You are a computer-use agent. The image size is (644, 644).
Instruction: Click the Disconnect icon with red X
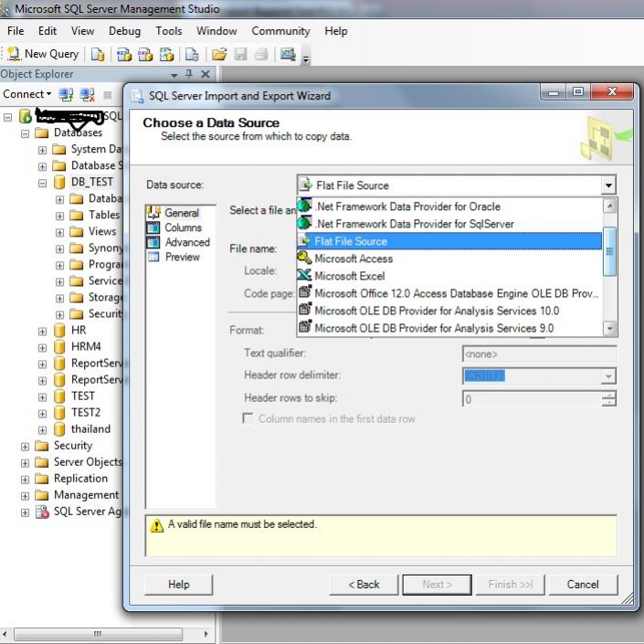pos(87,94)
